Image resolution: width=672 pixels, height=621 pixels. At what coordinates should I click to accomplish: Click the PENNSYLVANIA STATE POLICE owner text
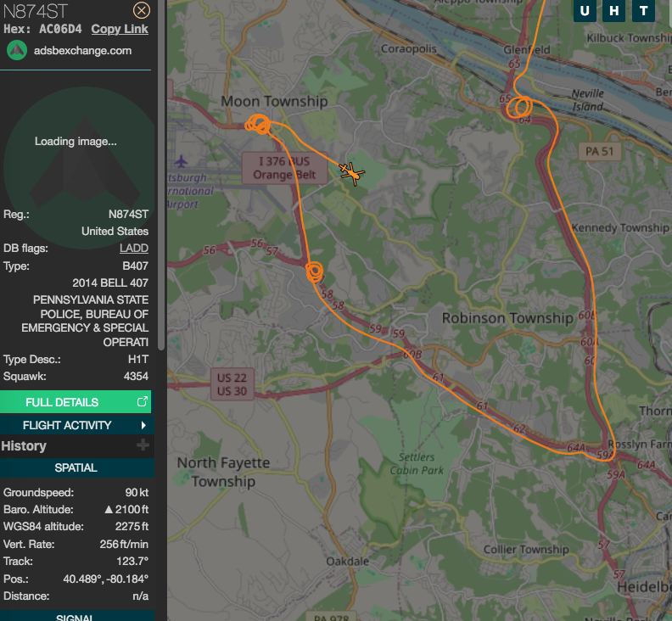85,321
